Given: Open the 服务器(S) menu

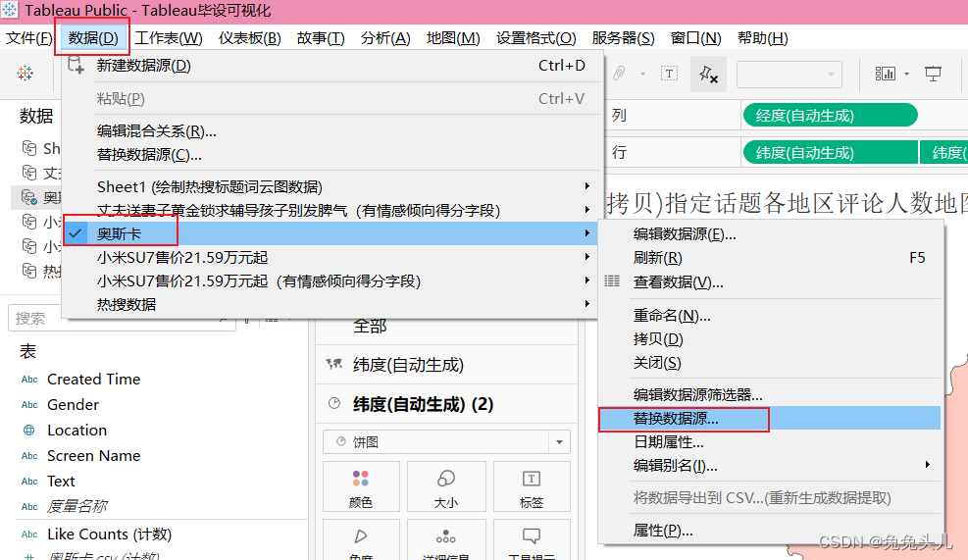Looking at the screenshot, I should pyautogui.click(x=623, y=38).
